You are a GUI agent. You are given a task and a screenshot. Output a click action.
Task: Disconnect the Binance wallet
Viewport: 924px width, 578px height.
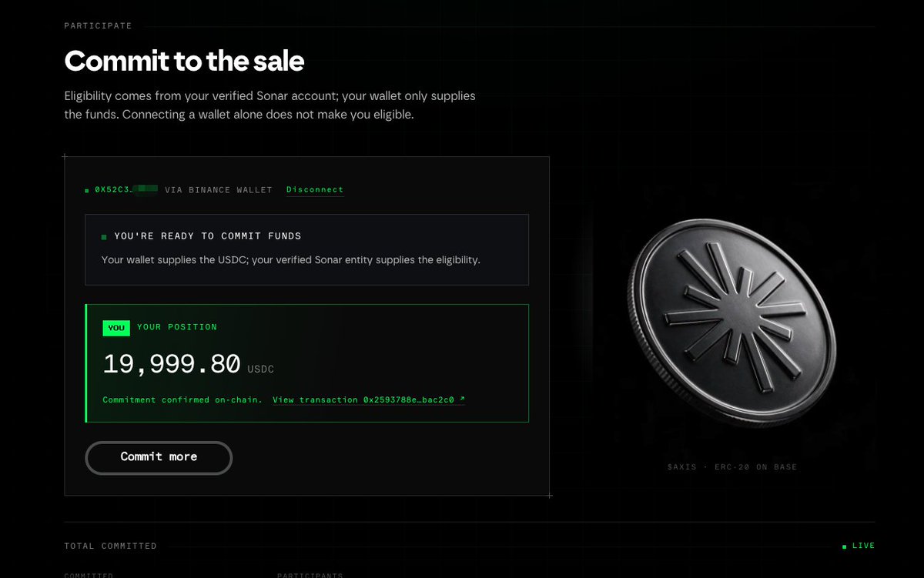315,189
